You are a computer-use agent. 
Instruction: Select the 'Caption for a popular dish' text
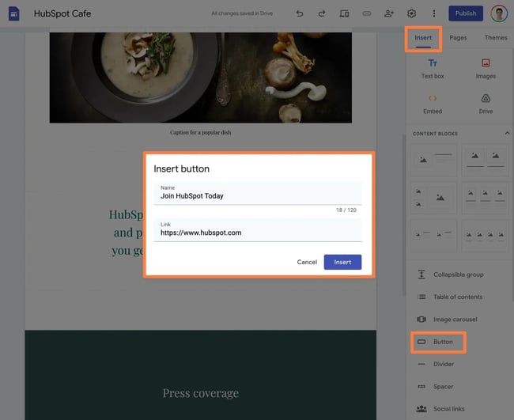[201, 132]
